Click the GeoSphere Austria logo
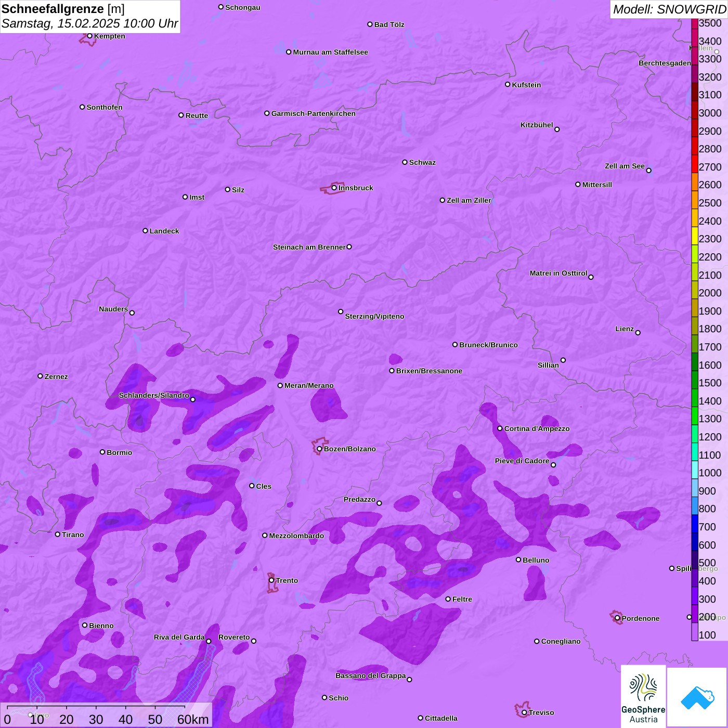The image size is (728, 728). coord(643,696)
